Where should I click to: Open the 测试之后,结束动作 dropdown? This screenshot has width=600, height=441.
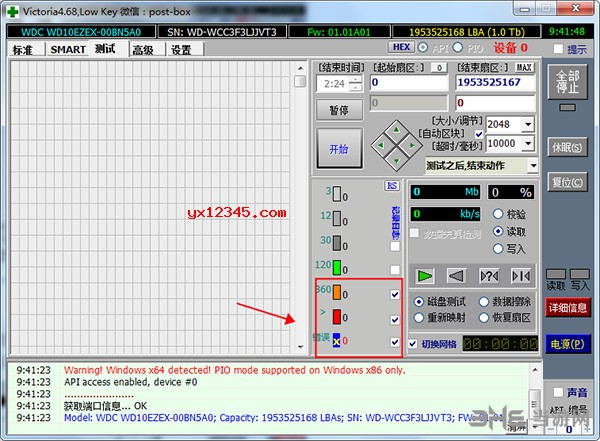coord(533,166)
